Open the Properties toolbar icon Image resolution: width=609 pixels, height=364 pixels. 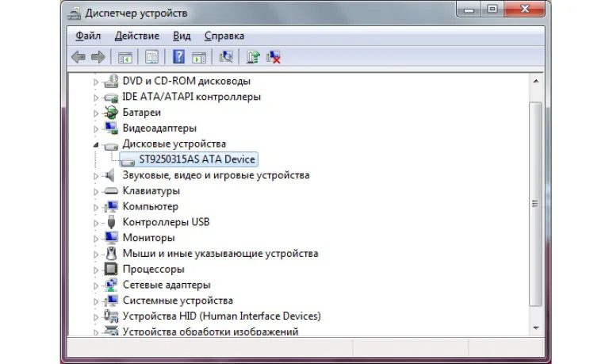(x=151, y=57)
